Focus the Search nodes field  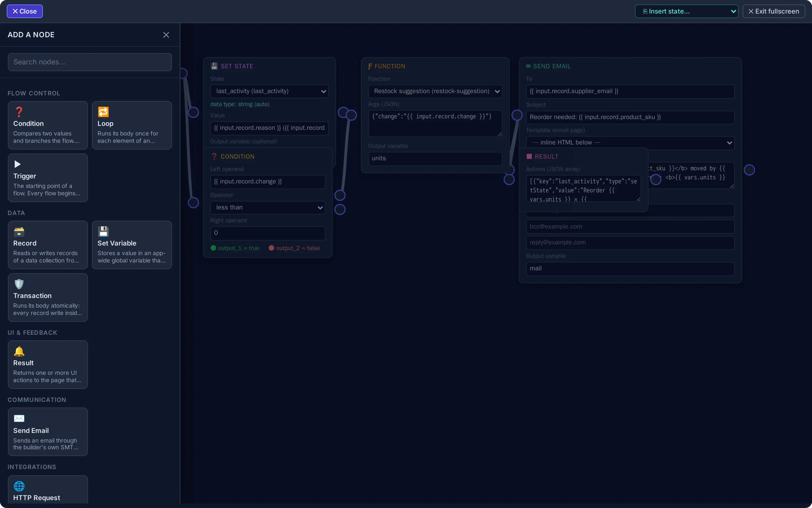point(90,62)
